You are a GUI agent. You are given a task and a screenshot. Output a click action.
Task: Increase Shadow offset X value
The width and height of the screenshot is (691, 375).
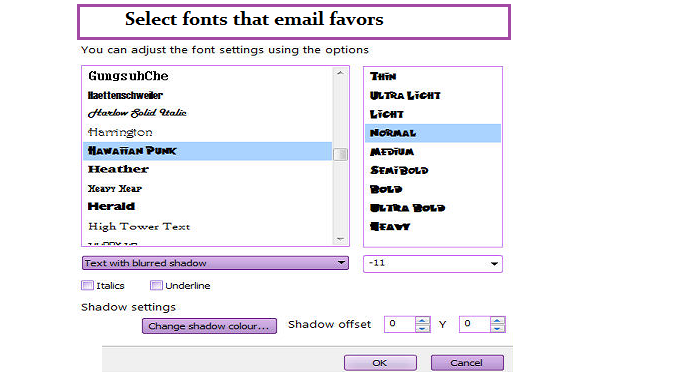(x=423, y=321)
